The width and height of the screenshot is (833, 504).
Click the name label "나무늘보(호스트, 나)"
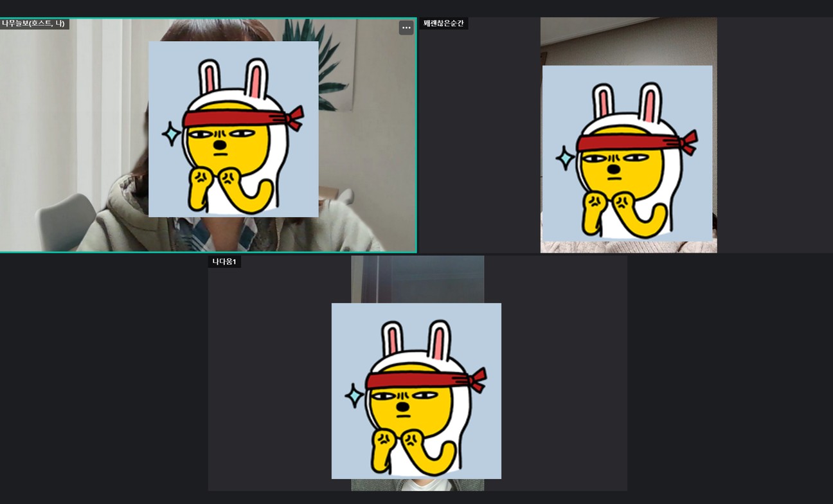(34, 24)
